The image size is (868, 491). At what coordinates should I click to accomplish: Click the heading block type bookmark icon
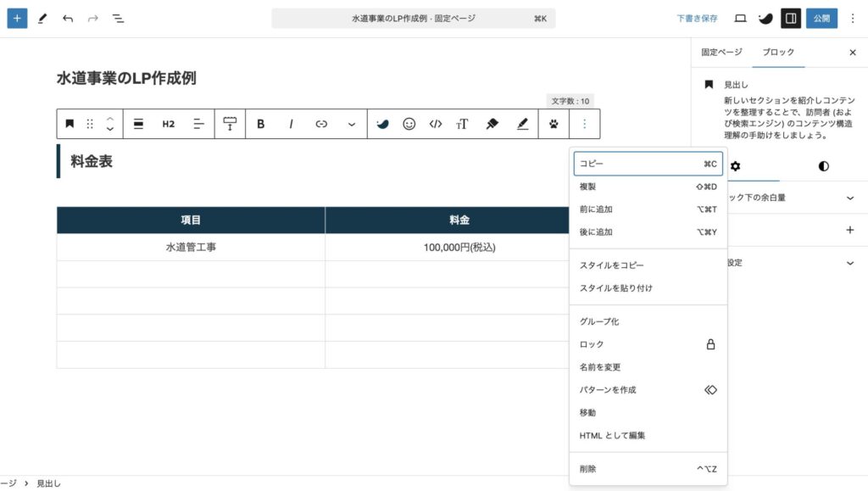(x=70, y=124)
